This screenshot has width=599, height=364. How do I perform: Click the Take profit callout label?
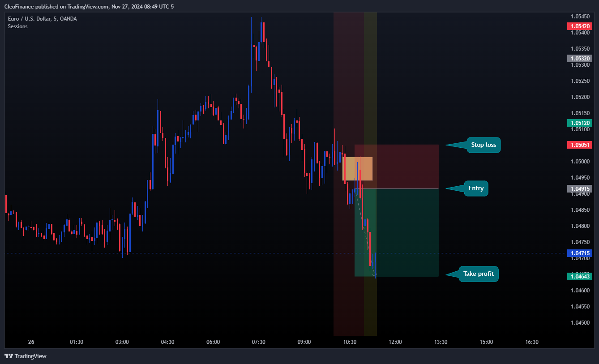pyautogui.click(x=479, y=274)
